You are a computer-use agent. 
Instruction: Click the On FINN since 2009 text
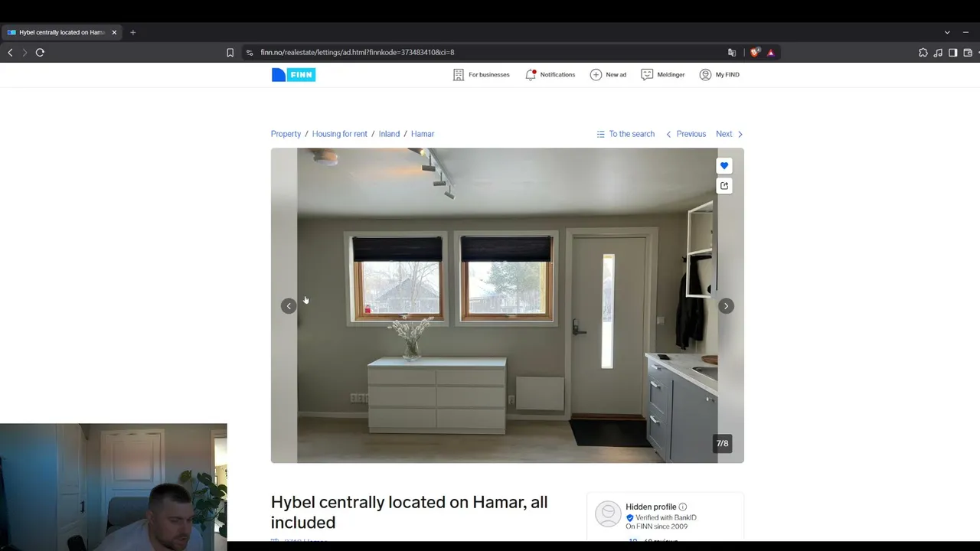(x=657, y=527)
